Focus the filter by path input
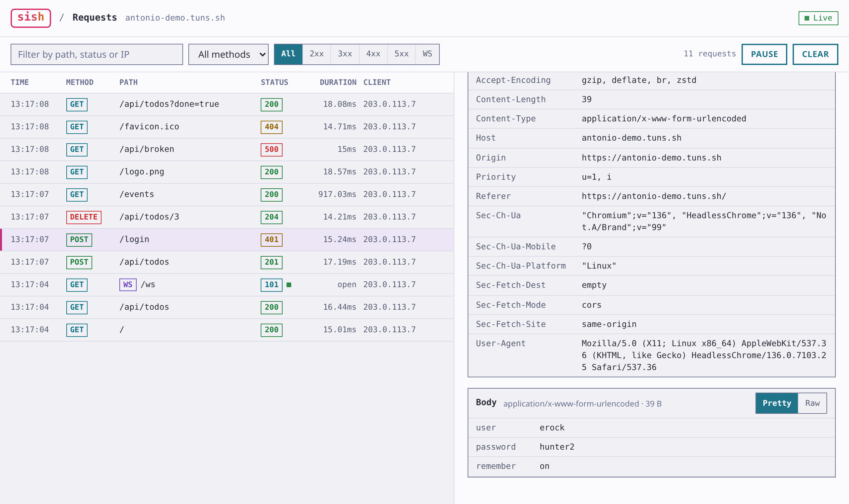The height and width of the screenshot is (504, 849). pyautogui.click(x=97, y=54)
